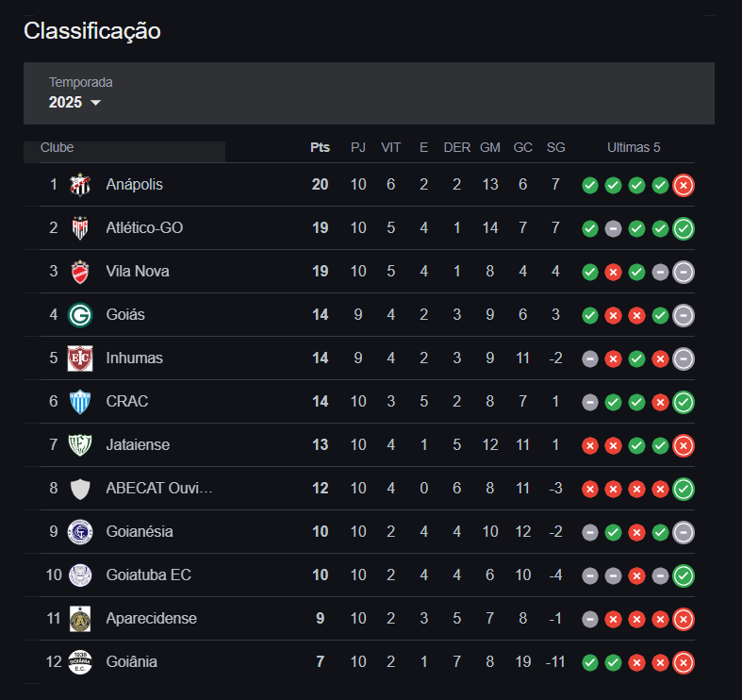Click the Goianésia club crest

point(80,532)
